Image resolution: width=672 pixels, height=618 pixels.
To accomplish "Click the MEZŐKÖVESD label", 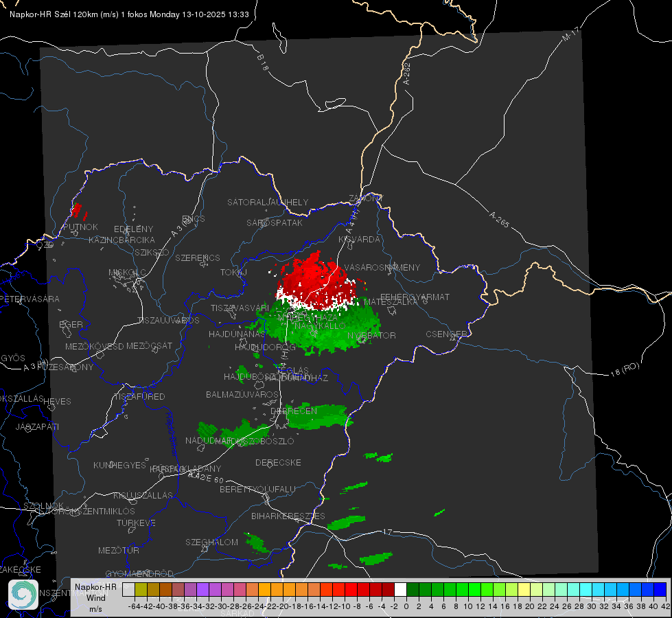I will [95, 346].
